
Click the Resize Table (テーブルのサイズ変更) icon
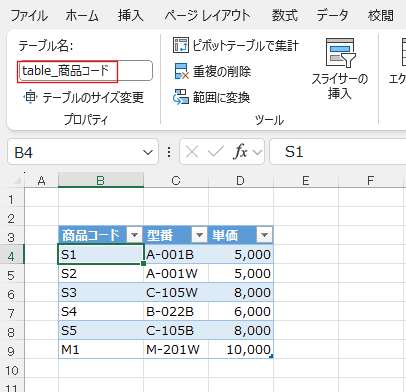point(30,97)
